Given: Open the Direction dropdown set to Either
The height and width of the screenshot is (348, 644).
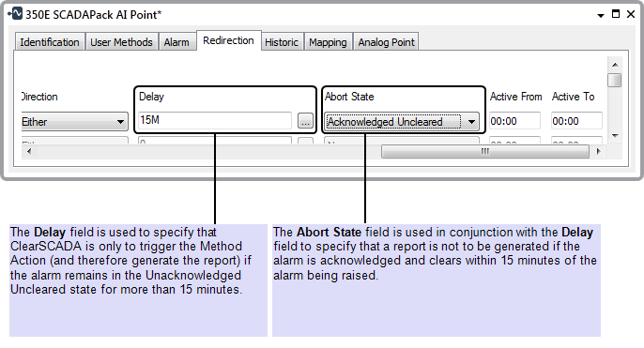Looking at the screenshot, I should [74, 122].
